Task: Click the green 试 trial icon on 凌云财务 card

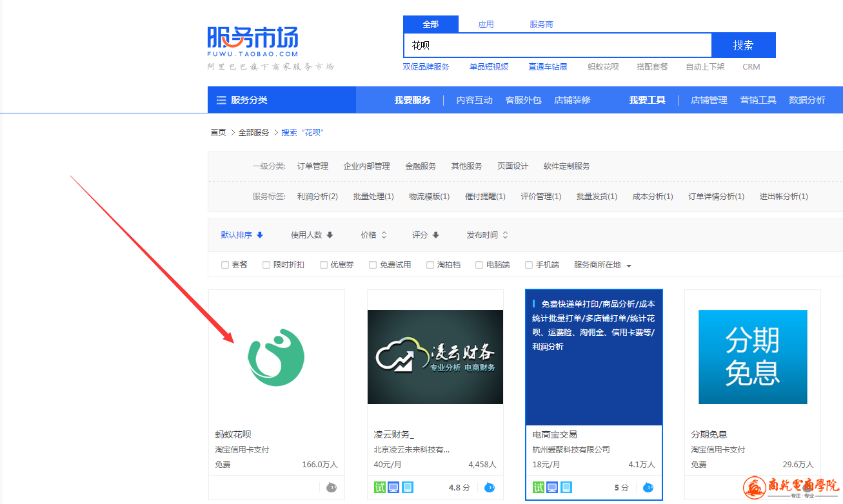Action: 379,487
